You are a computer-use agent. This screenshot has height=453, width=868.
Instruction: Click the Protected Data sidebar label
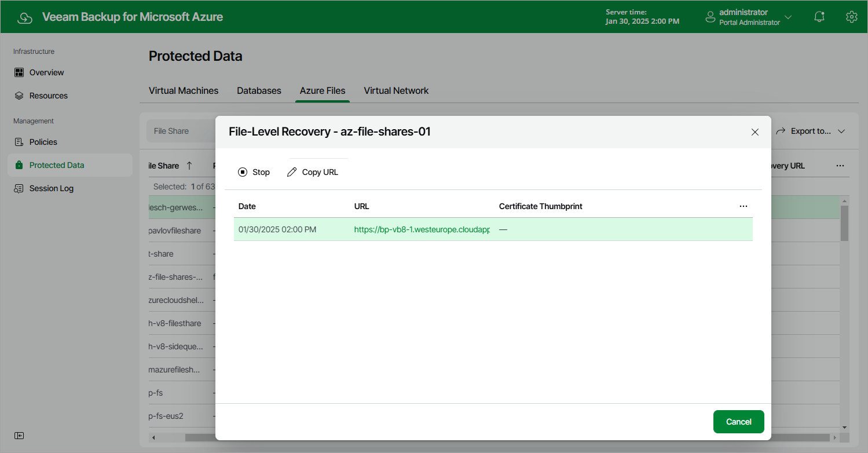click(57, 165)
